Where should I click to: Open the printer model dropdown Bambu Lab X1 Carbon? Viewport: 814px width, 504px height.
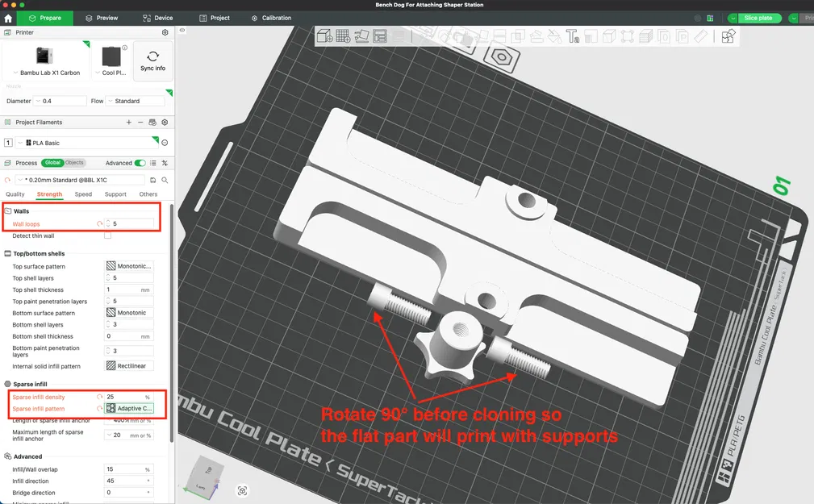[46, 61]
